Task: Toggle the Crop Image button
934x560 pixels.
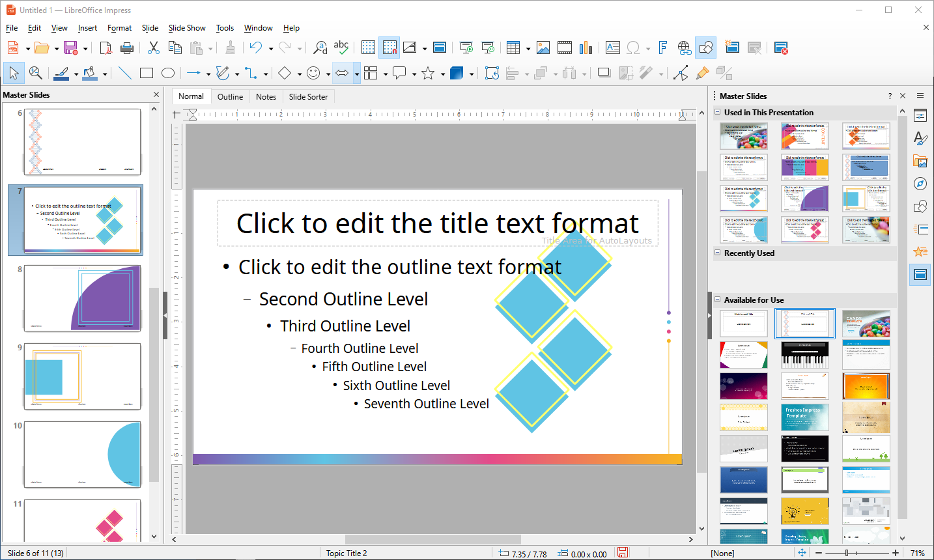Action: coord(625,73)
